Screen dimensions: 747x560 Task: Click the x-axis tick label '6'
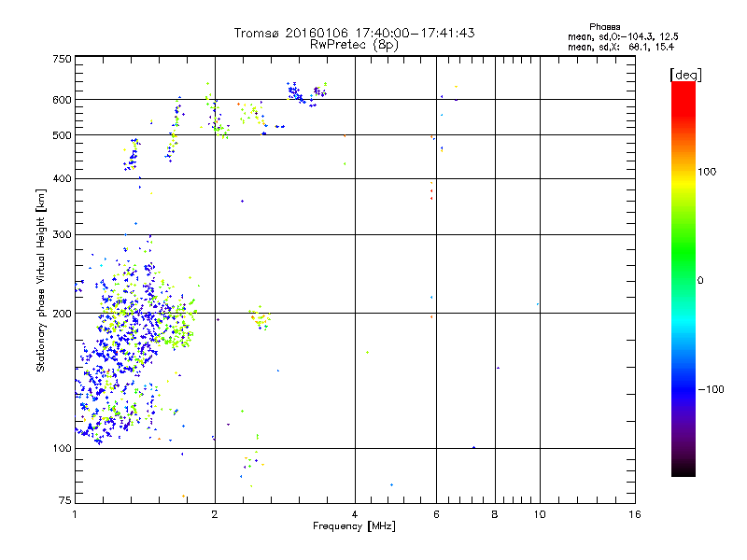pos(436,514)
